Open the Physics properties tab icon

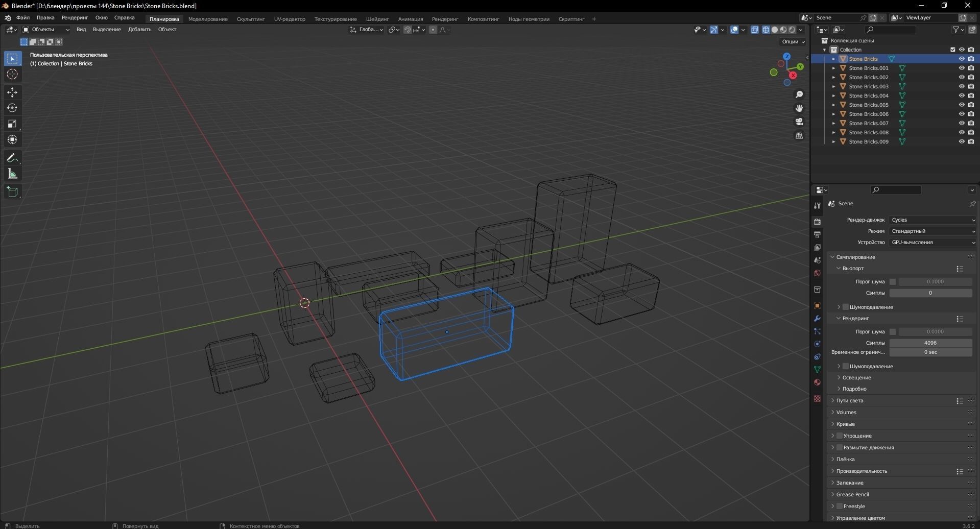[817, 344]
